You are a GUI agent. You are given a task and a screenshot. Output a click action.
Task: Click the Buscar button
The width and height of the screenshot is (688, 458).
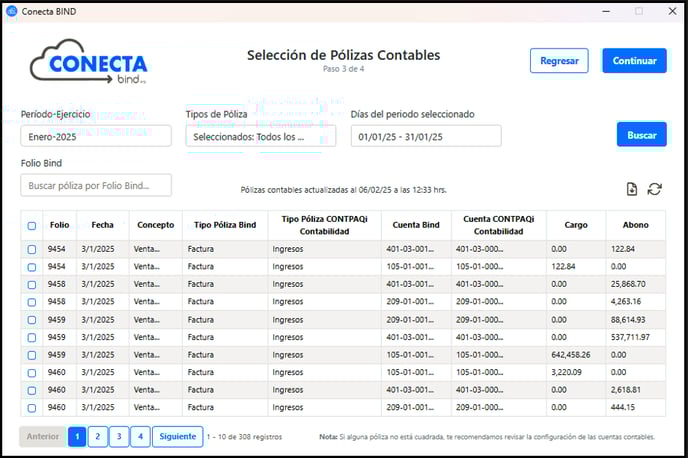coord(641,134)
